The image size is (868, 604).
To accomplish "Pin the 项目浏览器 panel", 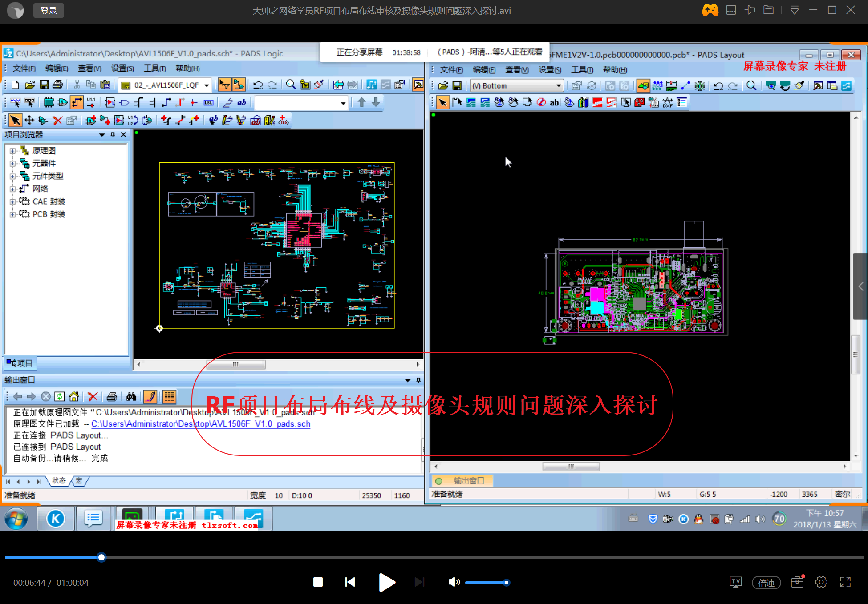I will coord(113,135).
